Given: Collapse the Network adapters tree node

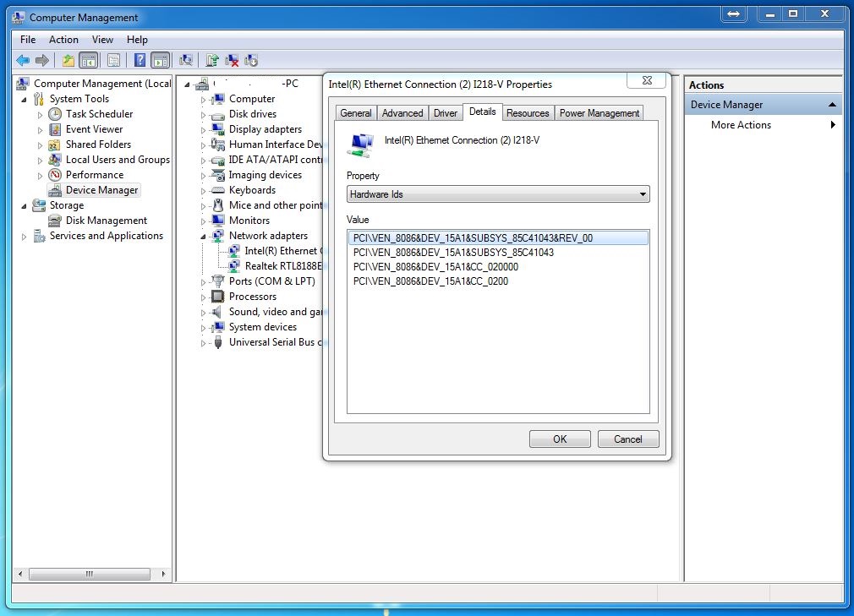Looking at the screenshot, I should (x=203, y=237).
